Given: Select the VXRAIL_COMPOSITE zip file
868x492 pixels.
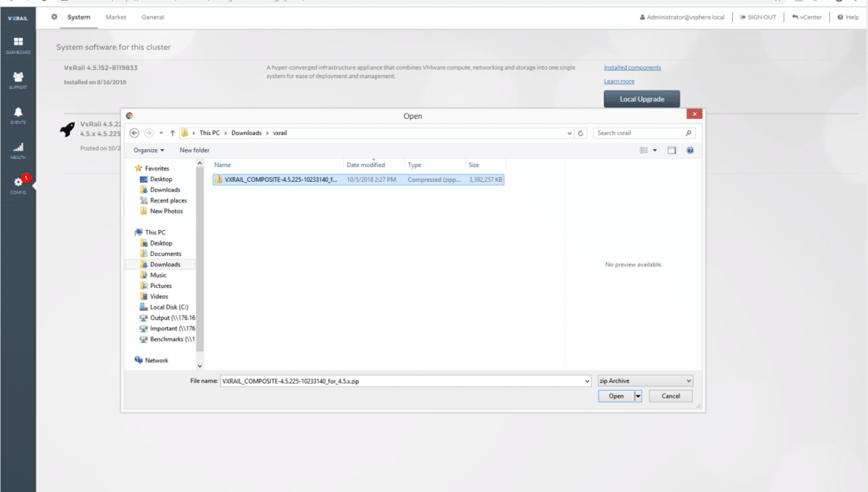Looking at the screenshot, I should [x=358, y=180].
